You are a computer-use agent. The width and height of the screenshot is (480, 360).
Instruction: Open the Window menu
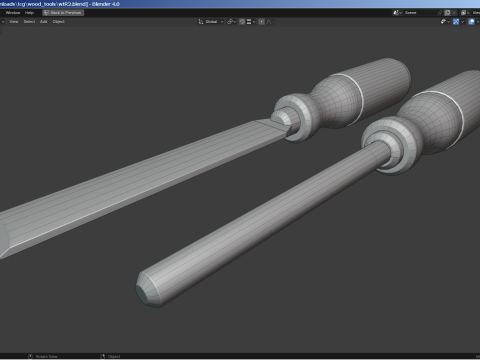(x=13, y=13)
